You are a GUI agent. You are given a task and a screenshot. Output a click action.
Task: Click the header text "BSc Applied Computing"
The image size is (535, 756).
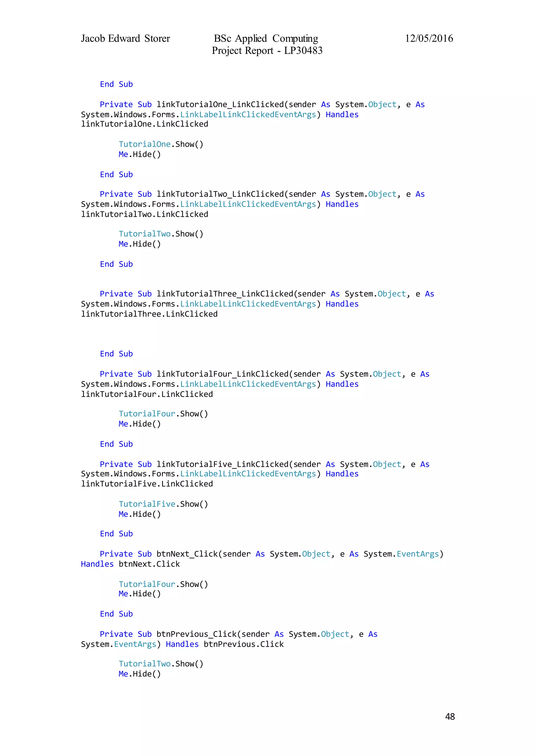(266, 39)
